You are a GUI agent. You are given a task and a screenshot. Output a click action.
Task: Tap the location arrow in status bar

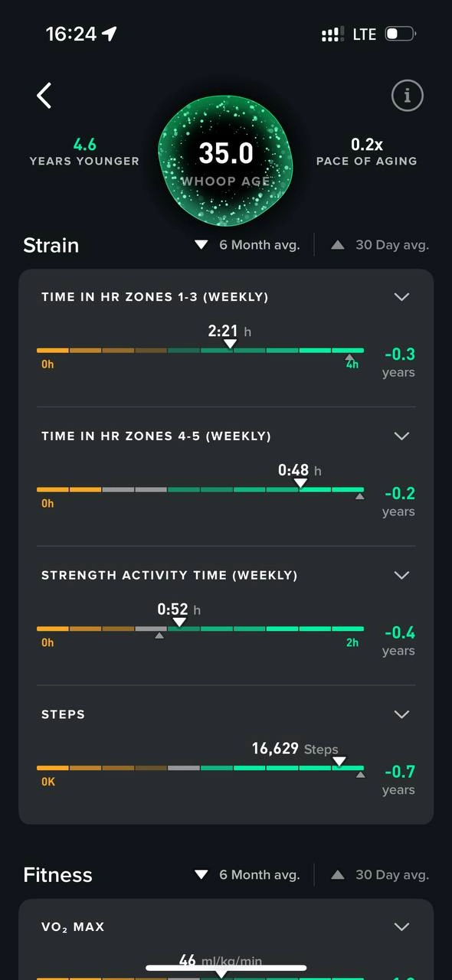point(110,34)
